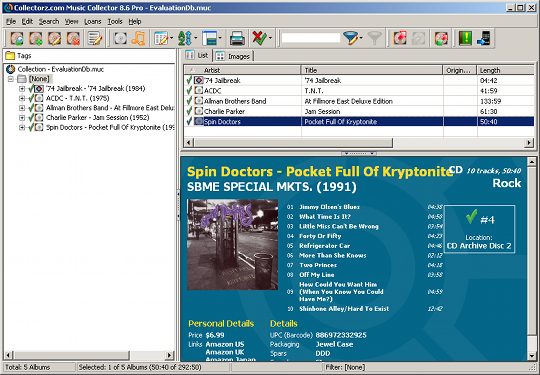540x375 pixels.
Task: Open the Tools menu
Action: [115, 21]
